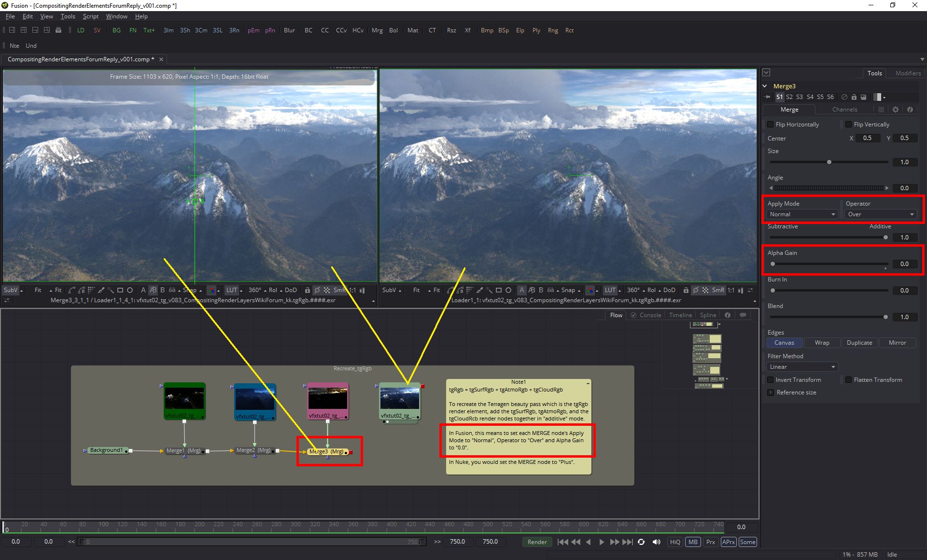The image size is (927, 560).
Task: Insert Merge tool using Mrg button
Action: [377, 30]
